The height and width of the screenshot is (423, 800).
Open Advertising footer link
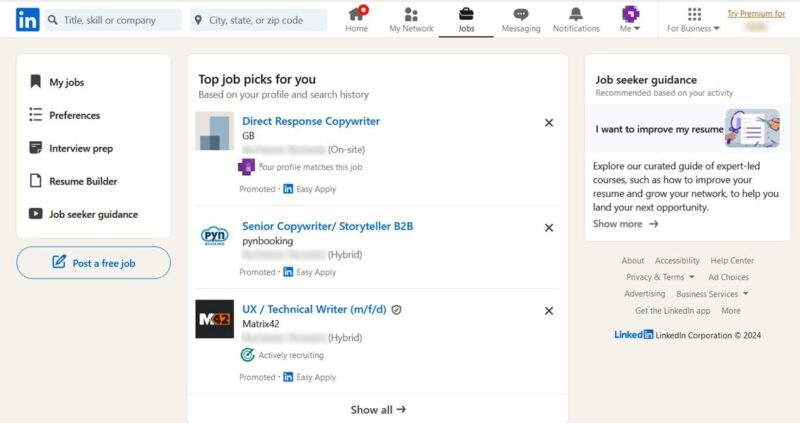tap(644, 294)
